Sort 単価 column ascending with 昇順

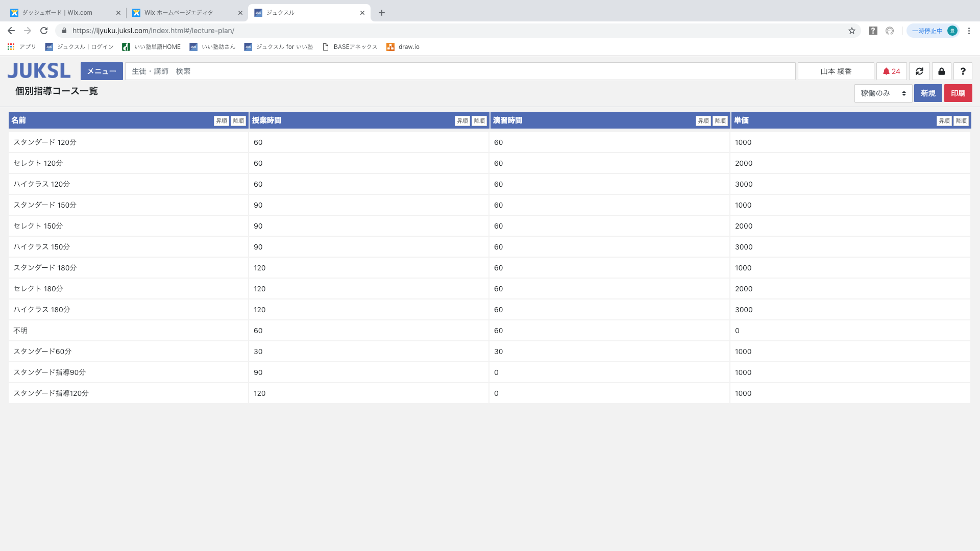click(944, 121)
